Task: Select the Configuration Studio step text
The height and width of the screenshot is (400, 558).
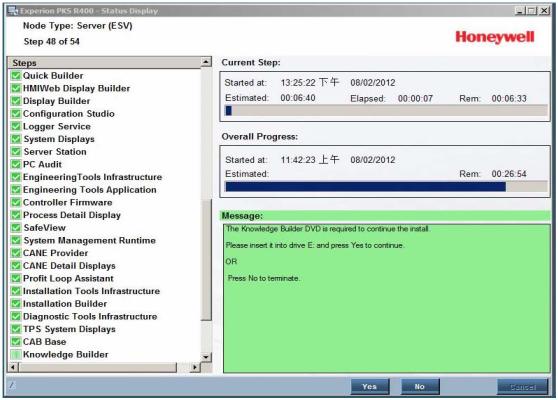Action: pyautogui.click(x=69, y=114)
